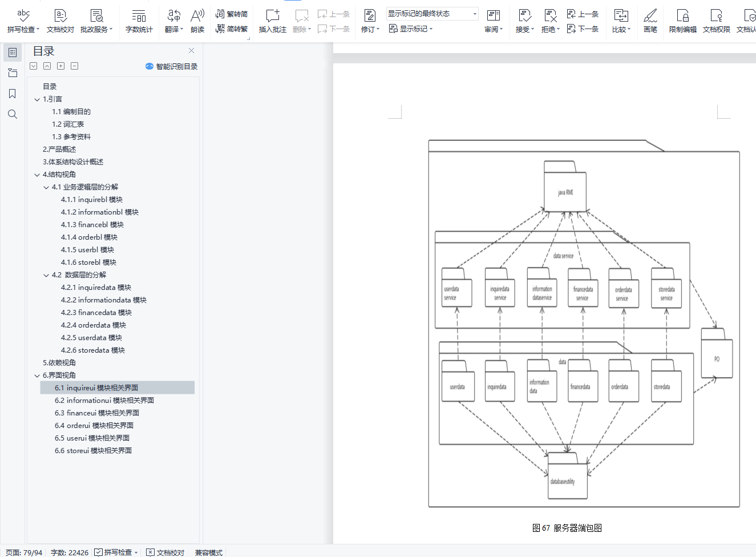
Task: Go to previous revision 上一条 beside 拒绝
Action: pyautogui.click(x=583, y=14)
